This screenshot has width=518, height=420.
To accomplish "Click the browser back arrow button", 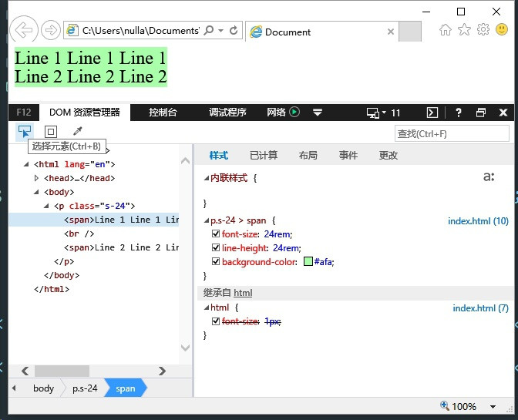I will coord(24,30).
